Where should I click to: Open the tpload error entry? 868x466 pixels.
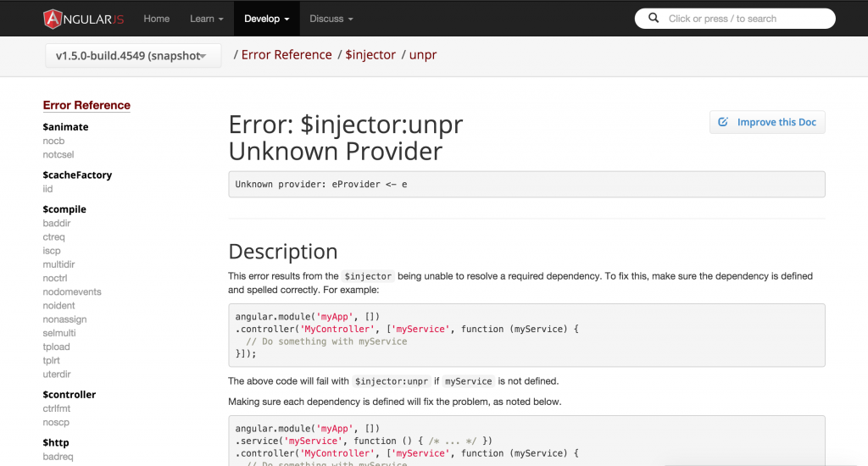click(57, 347)
